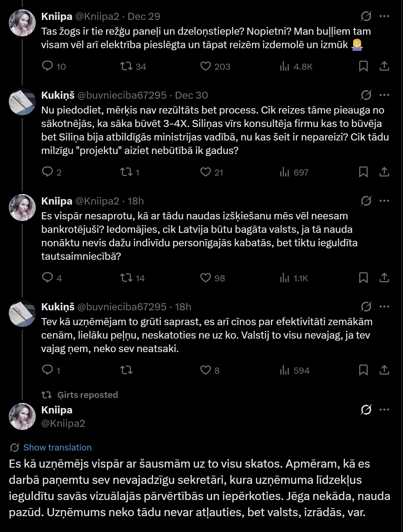Like the tweet with 203 likes
403x532 pixels.
click(205, 66)
